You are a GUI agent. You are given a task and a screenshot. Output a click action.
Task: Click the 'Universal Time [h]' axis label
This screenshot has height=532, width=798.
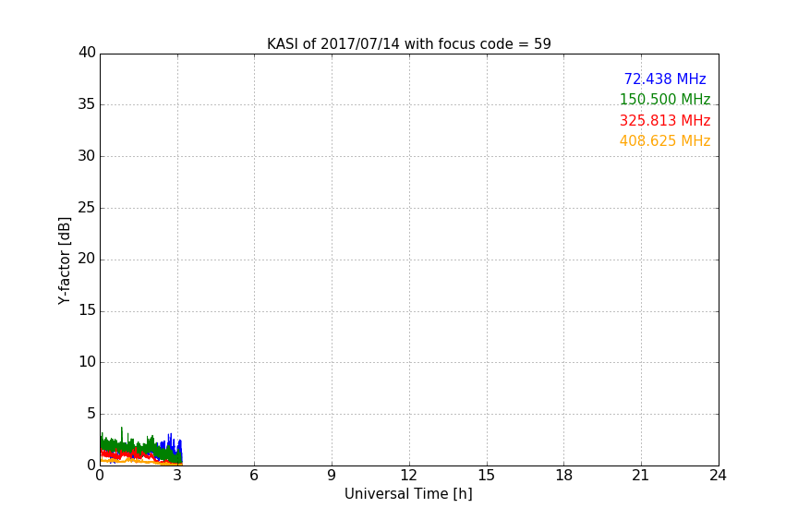click(x=408, y=494)
